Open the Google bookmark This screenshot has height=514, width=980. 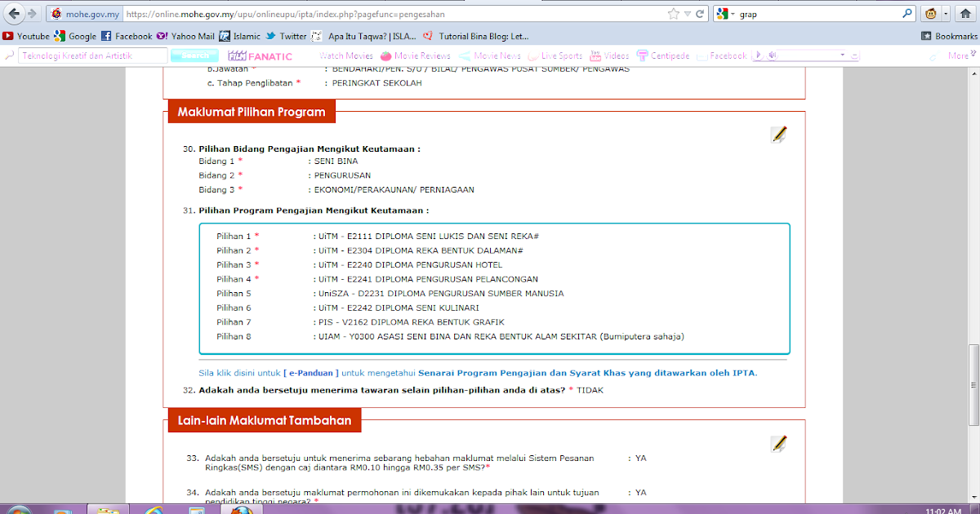(x=75, y=36)
